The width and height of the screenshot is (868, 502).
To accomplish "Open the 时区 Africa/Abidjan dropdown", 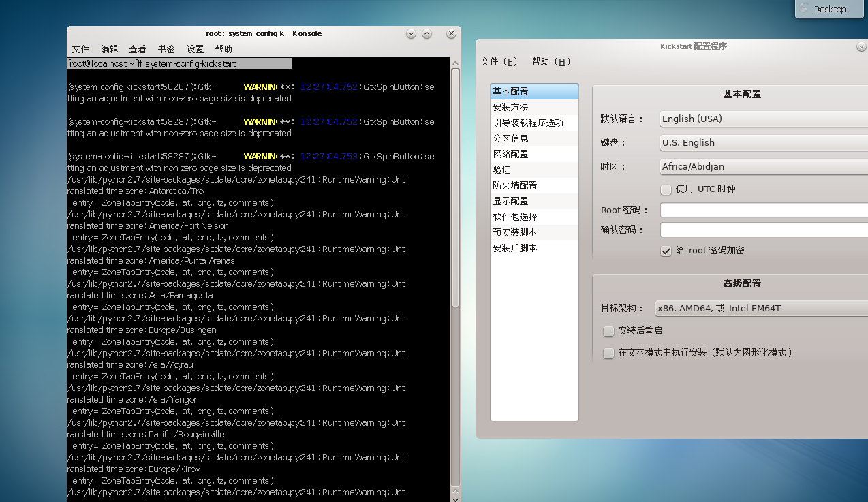I will pyautogui.click(x=763, y=166).
